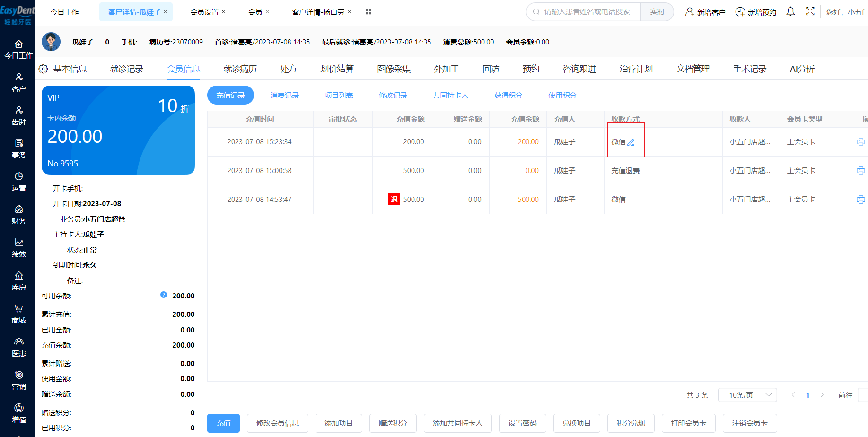Print the 14:53:47 recharge record
Viewport: 868px width, 437px height.
pyautogui.click(x=860, y=200)
